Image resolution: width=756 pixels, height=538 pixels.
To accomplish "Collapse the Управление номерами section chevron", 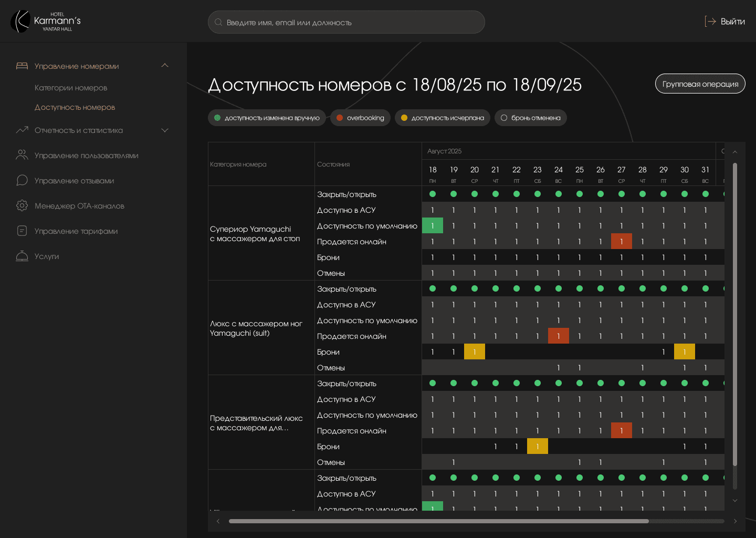I will 165,66.
